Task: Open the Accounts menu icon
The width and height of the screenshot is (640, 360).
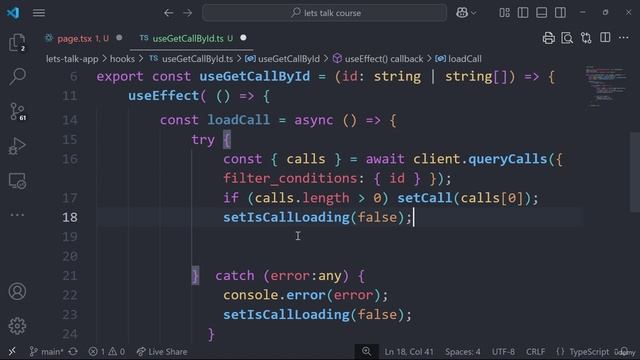Action: 17,291
